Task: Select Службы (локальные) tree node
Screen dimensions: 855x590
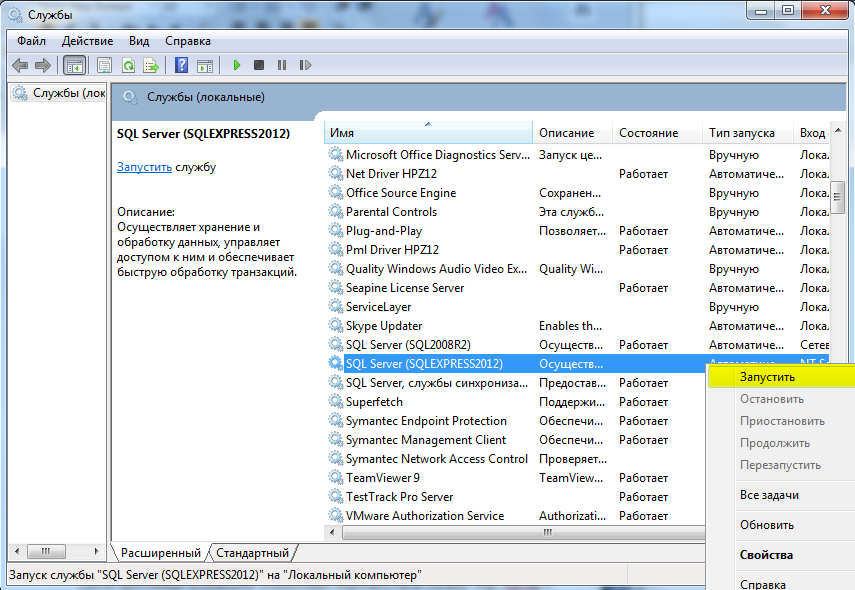Action: click(x=59, y=93)
